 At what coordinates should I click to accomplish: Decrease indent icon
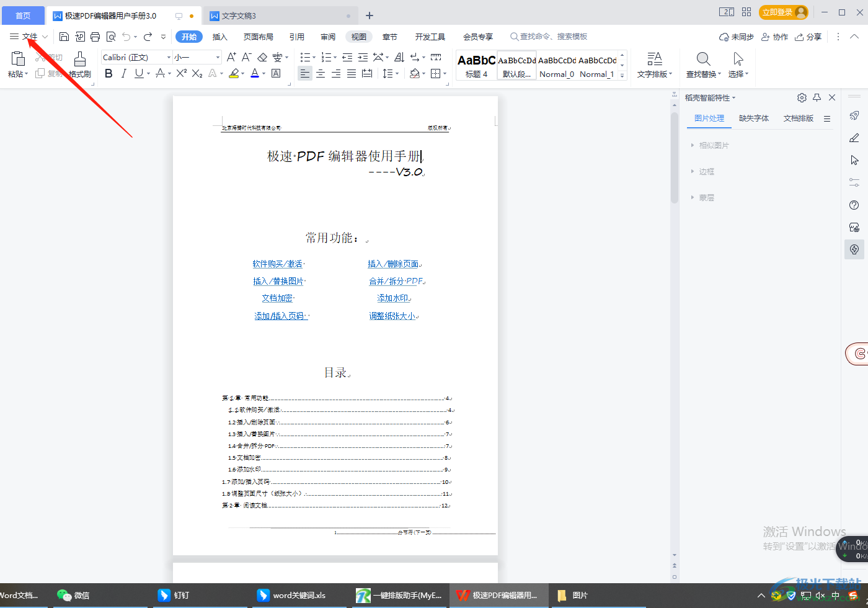pos(347,57)
